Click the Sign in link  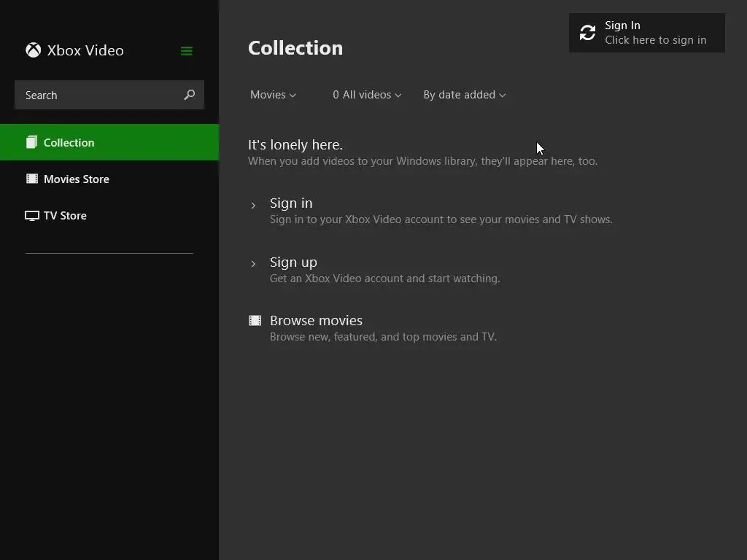pos(291,203)
